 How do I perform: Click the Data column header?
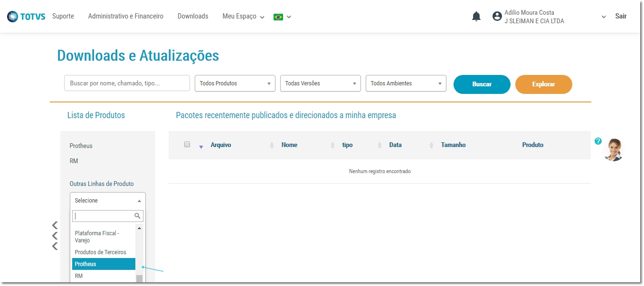coord(395,145)
